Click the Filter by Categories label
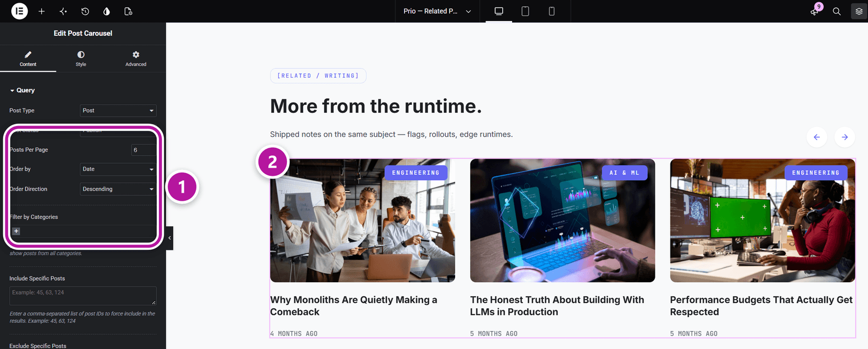This screenshot has height=349, width=868. [x=34, y=217]
